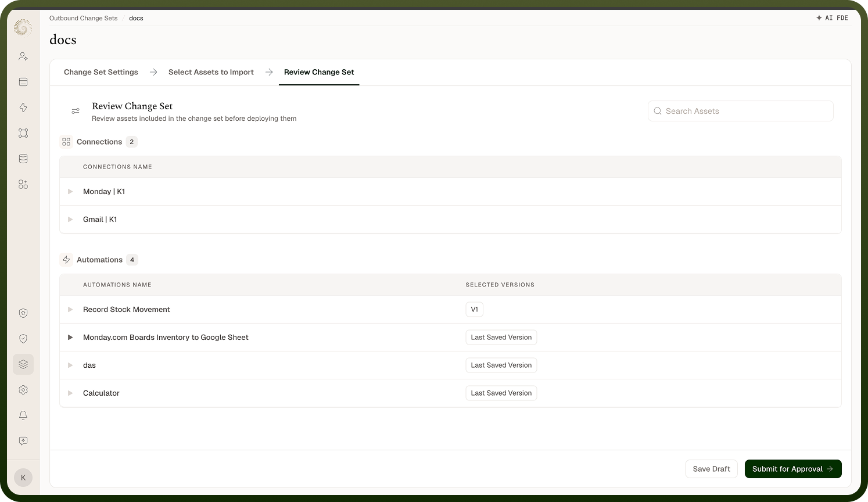
Task: Click the docs breadcrumb item
Action: tap(136, 18)
